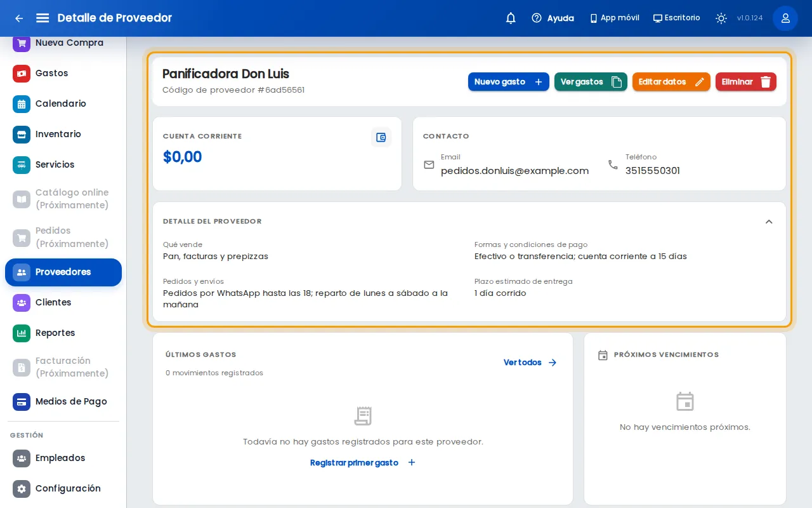
Task: Click the App móvil header link
Action: 614,18
